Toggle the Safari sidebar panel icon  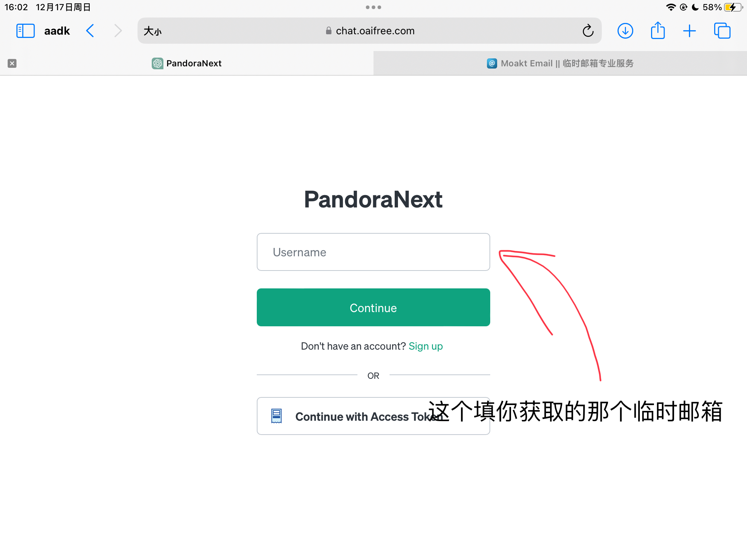pos(25,31)
